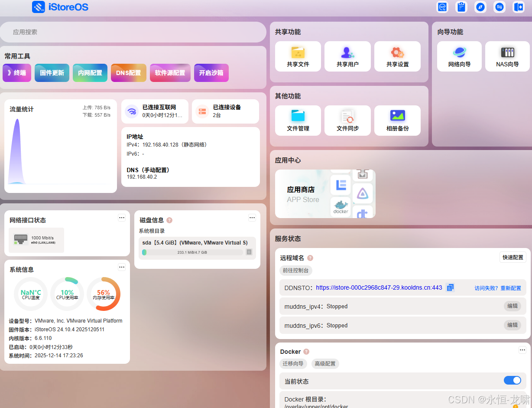Click the 流量统计 traffic chart
The image size is (532, 408).
point(61,151)
